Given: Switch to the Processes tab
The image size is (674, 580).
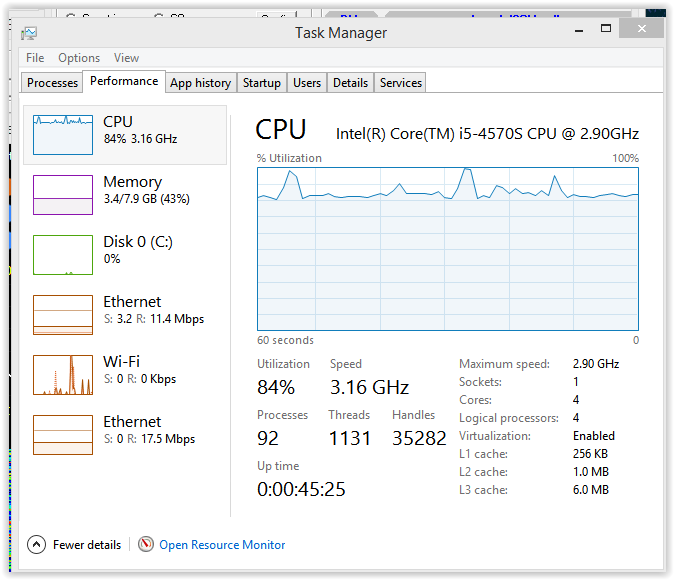Looking at the screenshot, I should 53,83.
